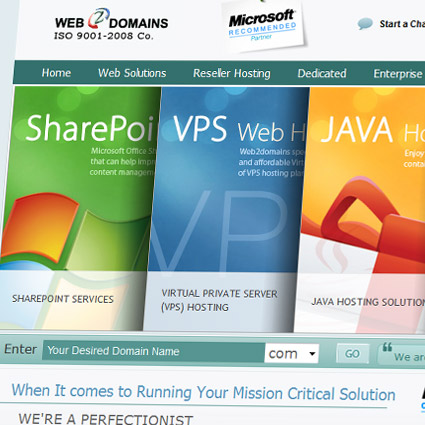Open the Reseller Hosting menu

(x=232, y=73)
